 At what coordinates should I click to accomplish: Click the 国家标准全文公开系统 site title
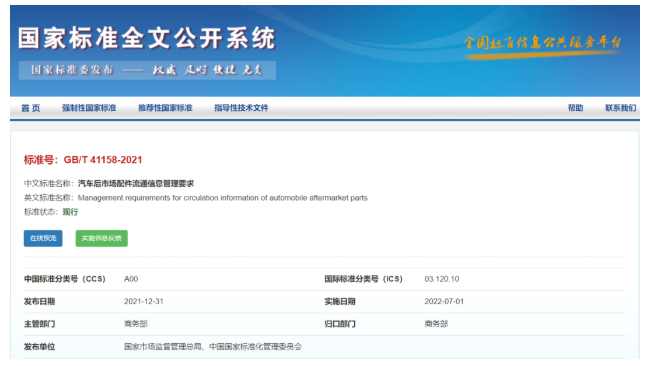tap(146, 38)
